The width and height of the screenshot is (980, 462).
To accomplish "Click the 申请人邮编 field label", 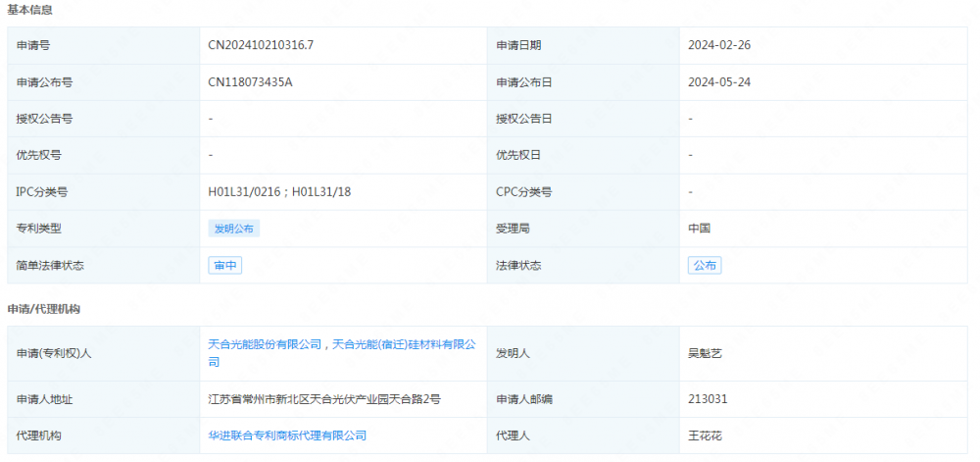I will [x=524, y=399].
